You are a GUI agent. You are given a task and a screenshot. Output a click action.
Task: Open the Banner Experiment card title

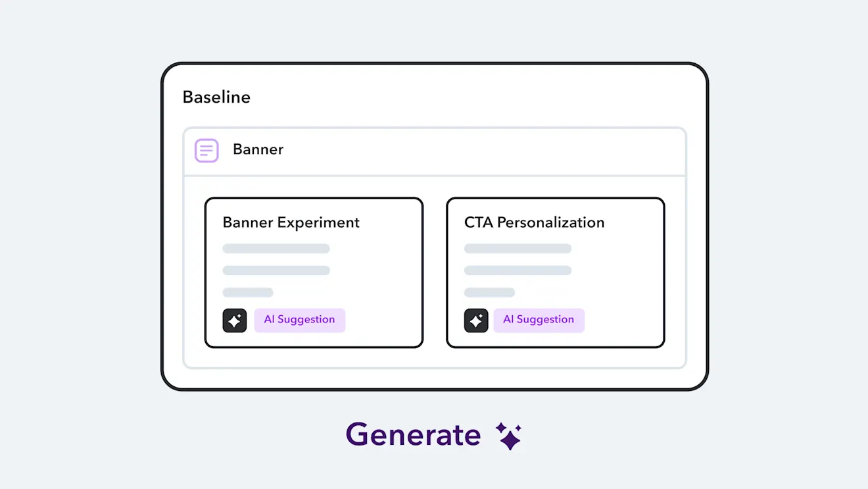[x=291, y=222]
